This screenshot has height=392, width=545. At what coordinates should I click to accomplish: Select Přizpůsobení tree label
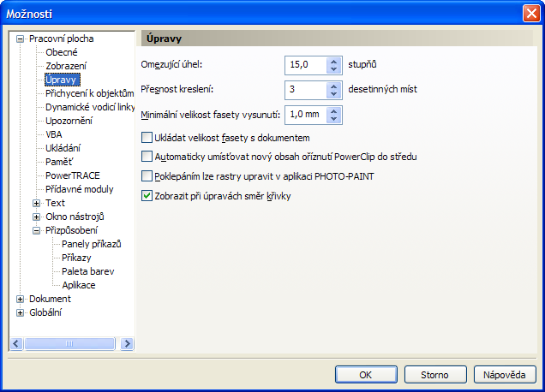coord(72,230)
